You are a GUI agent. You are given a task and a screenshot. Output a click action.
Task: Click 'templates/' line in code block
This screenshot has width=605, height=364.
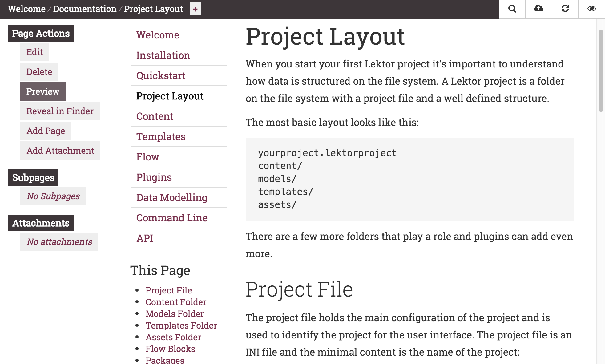[x=286, y=192]
